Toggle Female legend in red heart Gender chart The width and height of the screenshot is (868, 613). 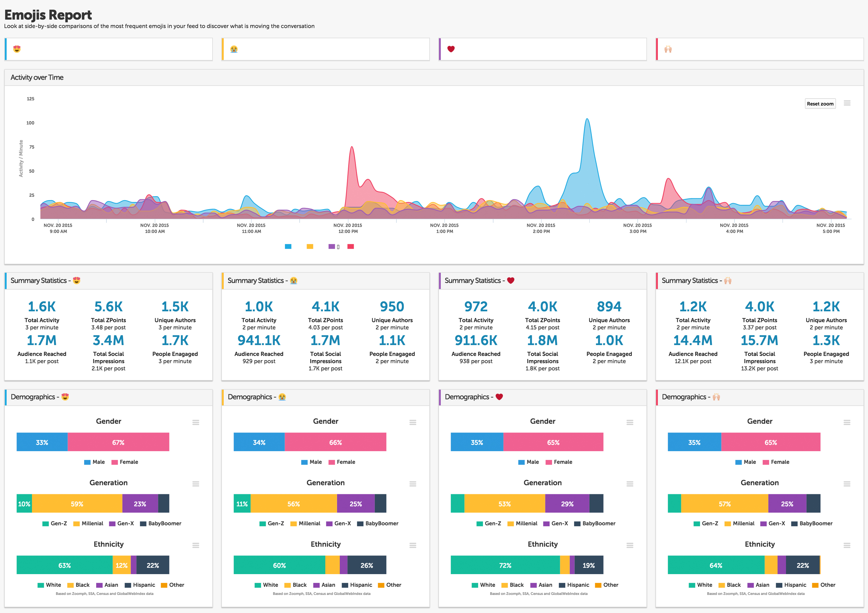point(559,462)
